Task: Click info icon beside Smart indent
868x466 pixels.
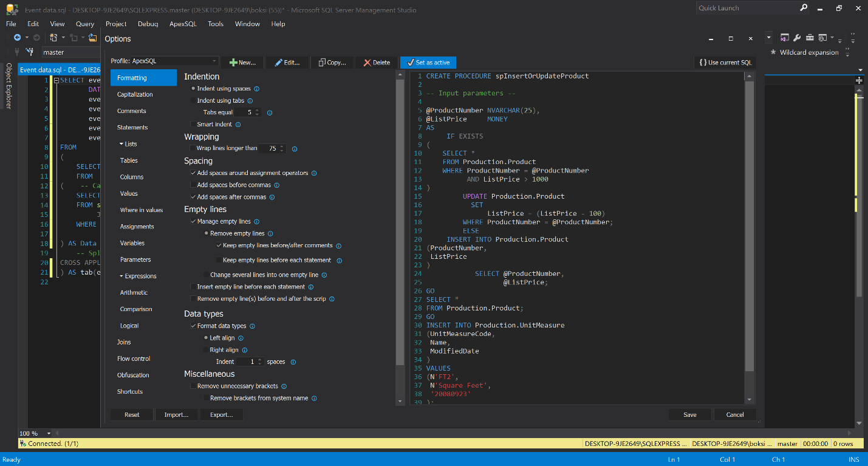Action: coord(238,125)
